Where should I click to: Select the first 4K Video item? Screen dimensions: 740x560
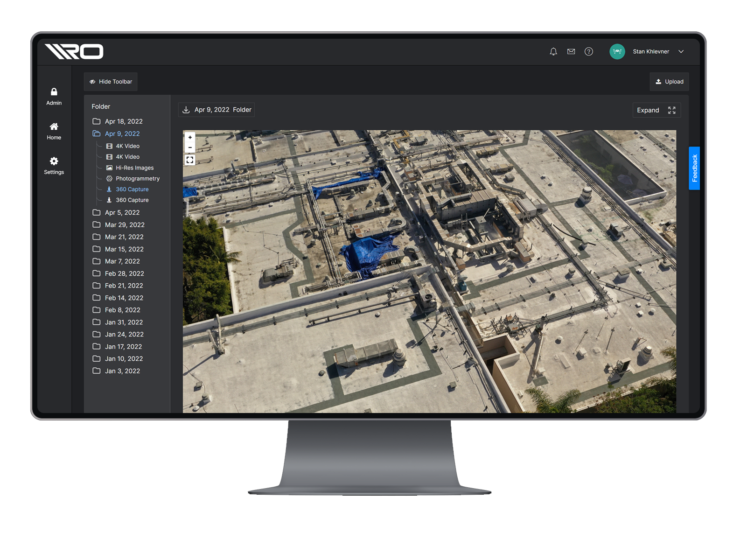click(123, 146)
